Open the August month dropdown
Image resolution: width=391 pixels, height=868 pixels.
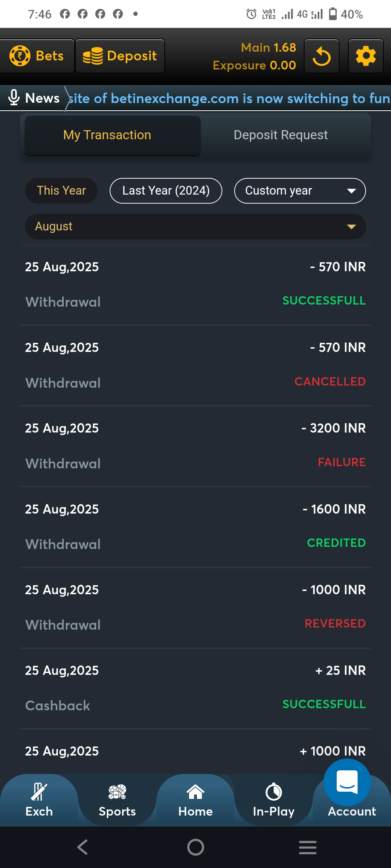click(195, 226)
